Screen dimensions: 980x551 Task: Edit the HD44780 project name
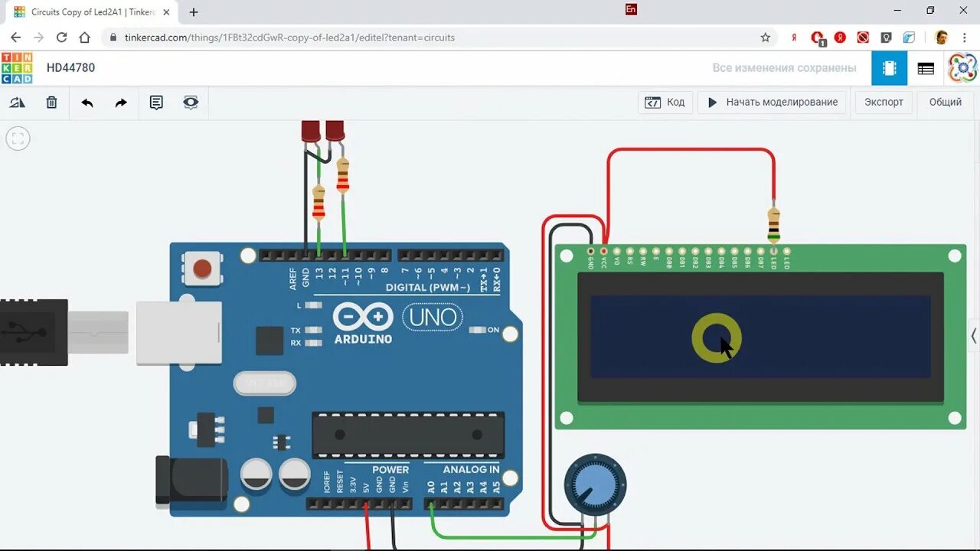click(71, 67)
